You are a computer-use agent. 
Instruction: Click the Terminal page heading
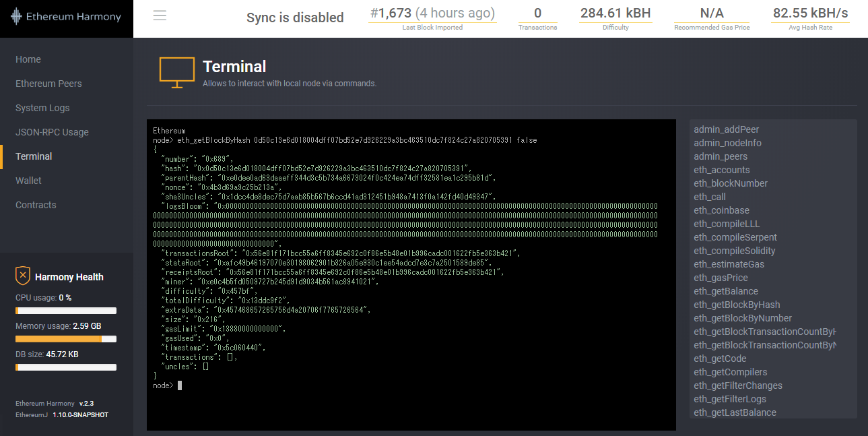tap(234, 67)
